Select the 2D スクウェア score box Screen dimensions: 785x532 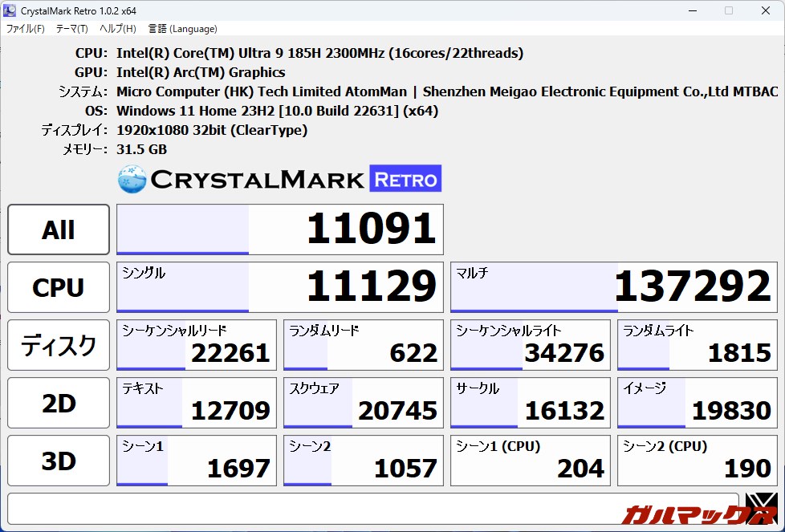tap(363, 403)
